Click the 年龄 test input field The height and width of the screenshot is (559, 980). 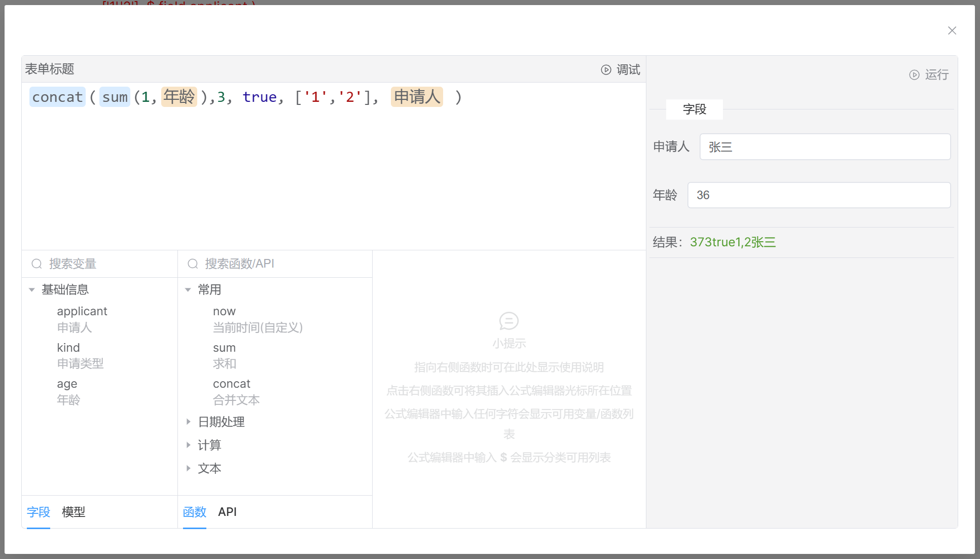[x=818, y=195]
